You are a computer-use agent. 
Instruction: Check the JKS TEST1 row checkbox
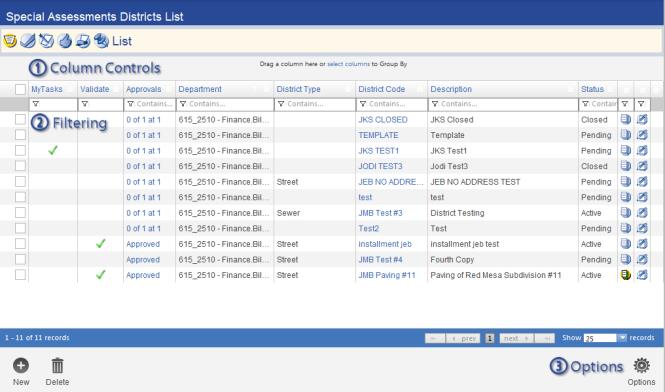[x=20, y=151]
